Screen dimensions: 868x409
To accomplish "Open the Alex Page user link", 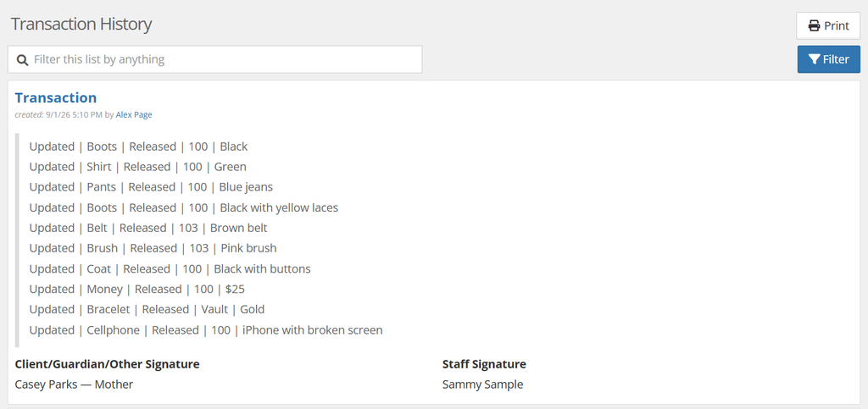I will tap(134, 115).
